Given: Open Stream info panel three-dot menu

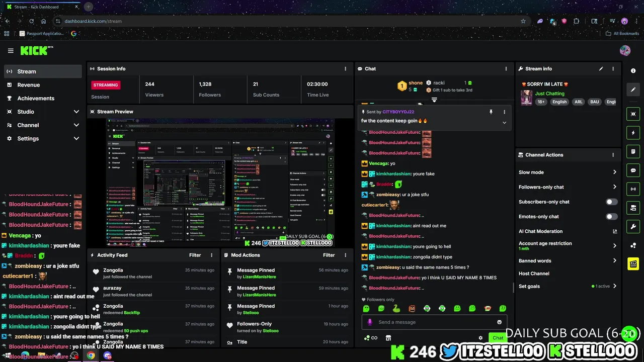Looking at the screenshot, I should click(613, 69).
